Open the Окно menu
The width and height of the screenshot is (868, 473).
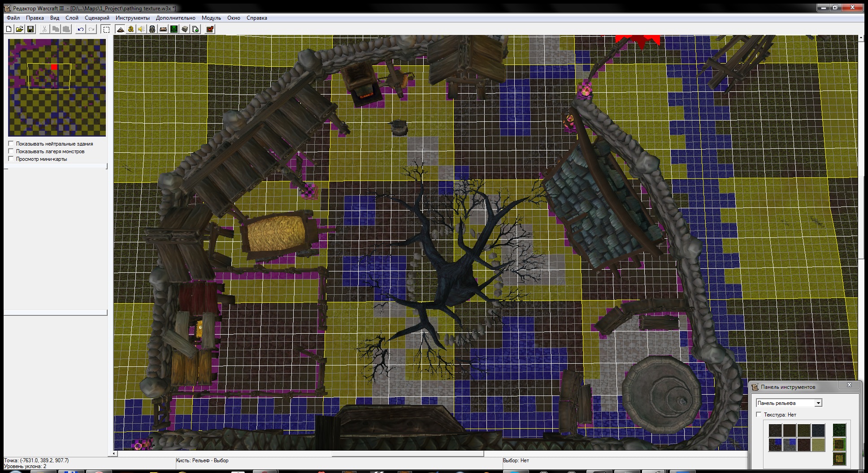point(234,18)
